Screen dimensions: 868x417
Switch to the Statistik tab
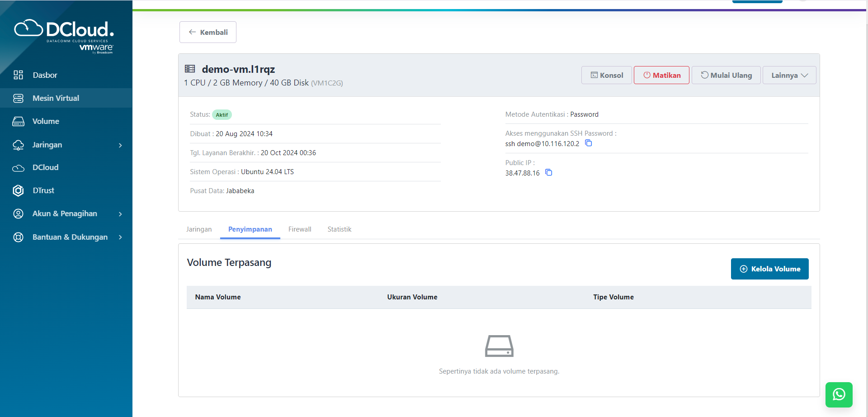click(x=339, y=229)
